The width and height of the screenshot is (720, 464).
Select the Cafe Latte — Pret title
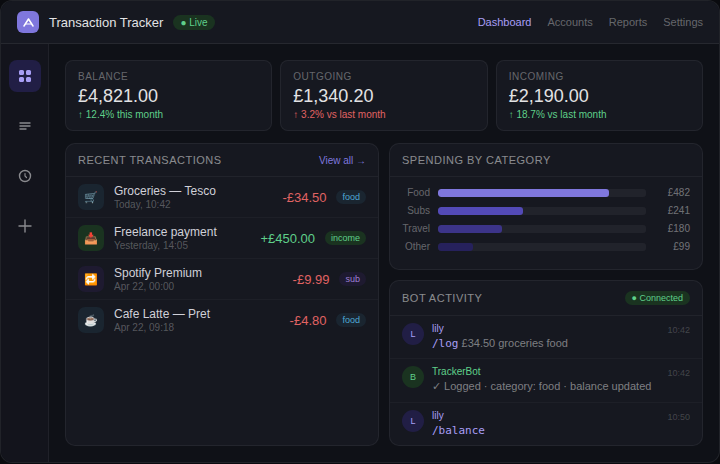coord(162,314)
